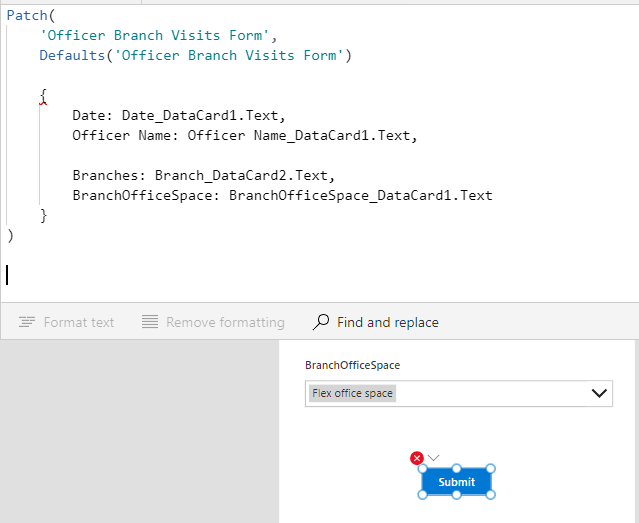The width and height of the screenshot is (639, 523).
Task: Select the Flex office space chip
Action: click(x=352, y=393)
